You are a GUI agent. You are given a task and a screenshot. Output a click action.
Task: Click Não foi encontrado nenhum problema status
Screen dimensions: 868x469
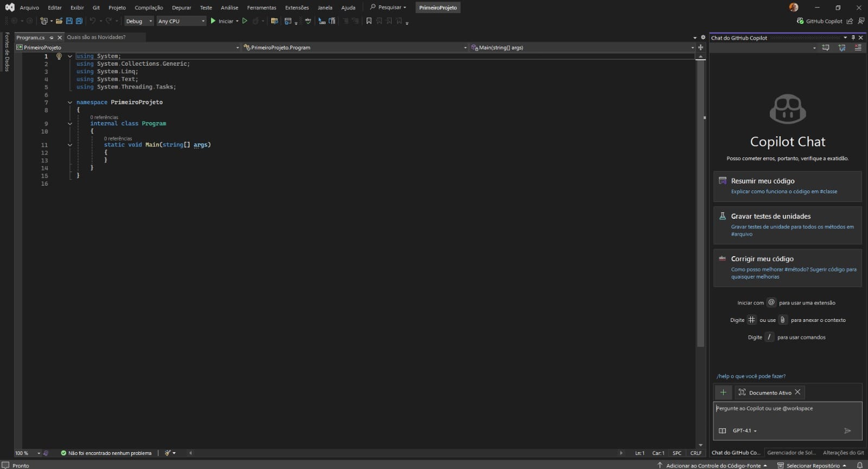point(106,453)
